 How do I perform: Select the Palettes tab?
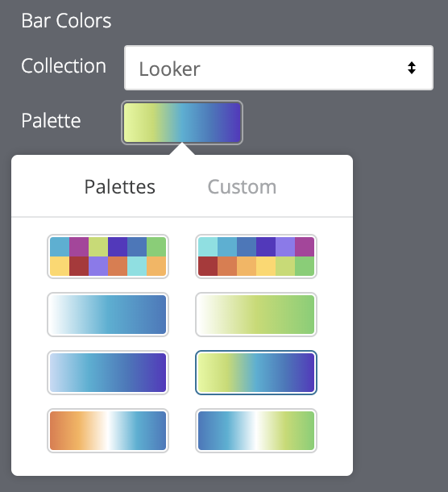pos(120,187)
